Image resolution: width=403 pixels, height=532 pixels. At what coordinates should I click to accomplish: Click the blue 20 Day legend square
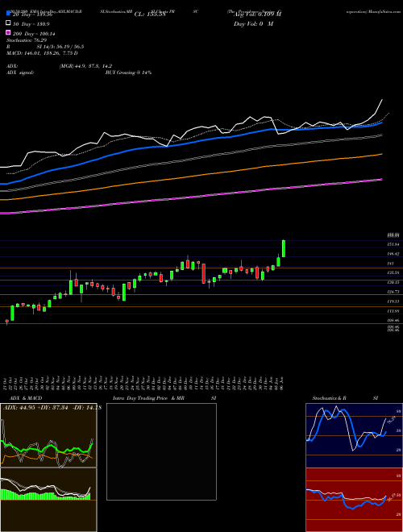(x=8, y=14)
